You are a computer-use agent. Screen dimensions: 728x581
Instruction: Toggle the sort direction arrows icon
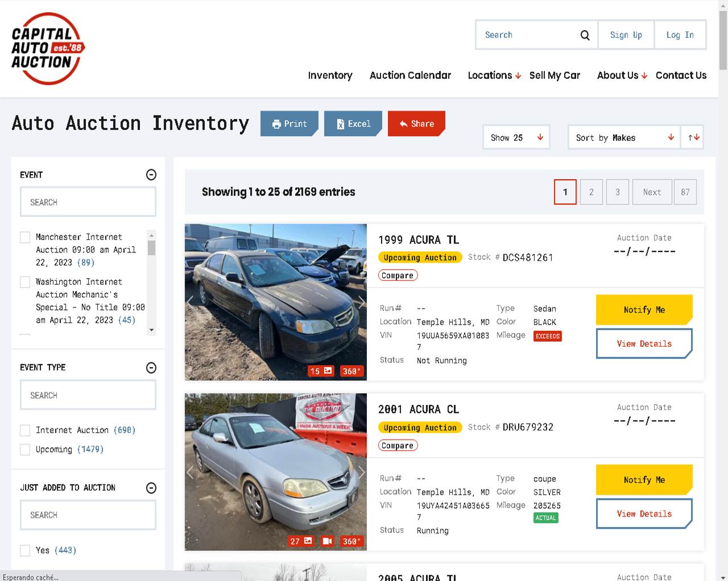(693, 138)
